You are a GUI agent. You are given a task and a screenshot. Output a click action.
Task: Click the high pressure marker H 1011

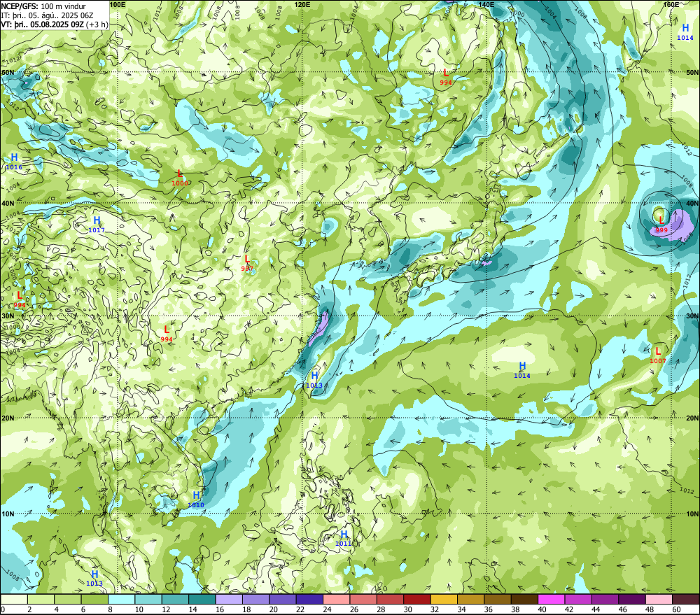coord(343,538)
